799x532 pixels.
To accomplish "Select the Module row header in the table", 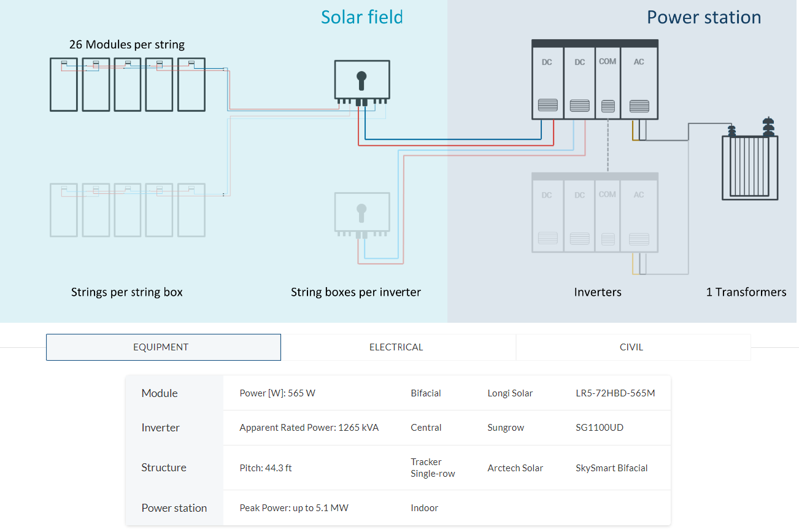I will point(160,393).
